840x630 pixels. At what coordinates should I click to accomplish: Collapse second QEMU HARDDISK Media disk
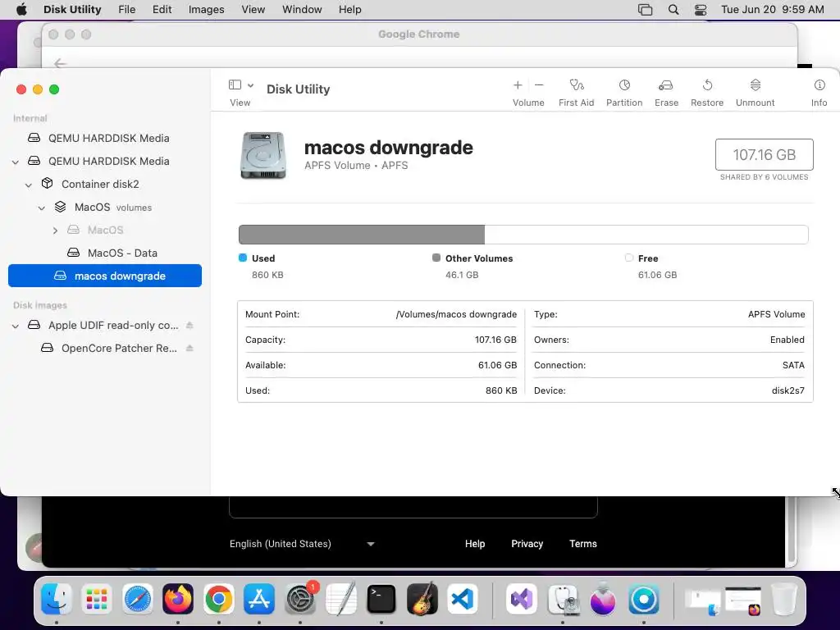(16, 162)
